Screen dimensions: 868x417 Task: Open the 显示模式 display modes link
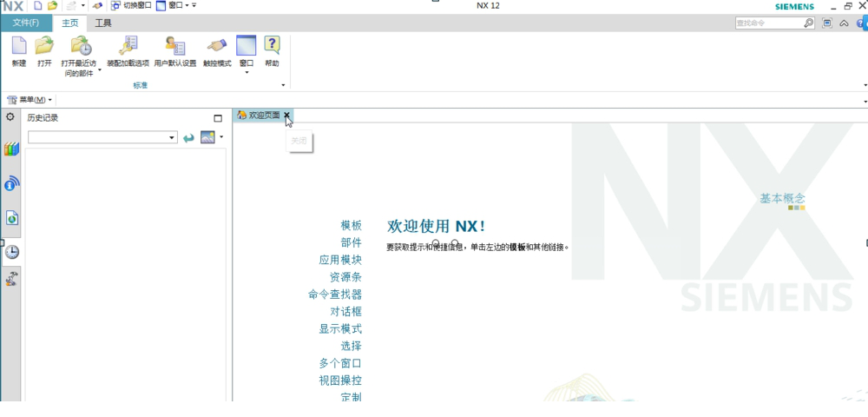pyautogui.click(x=340, y=329)
